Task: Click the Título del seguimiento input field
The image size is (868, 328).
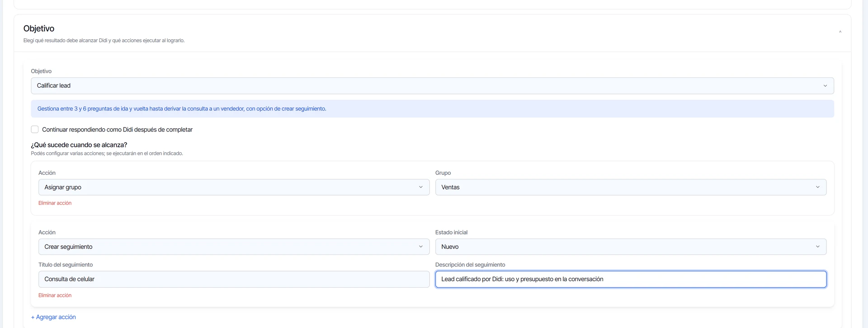Action: click(234, 279)
